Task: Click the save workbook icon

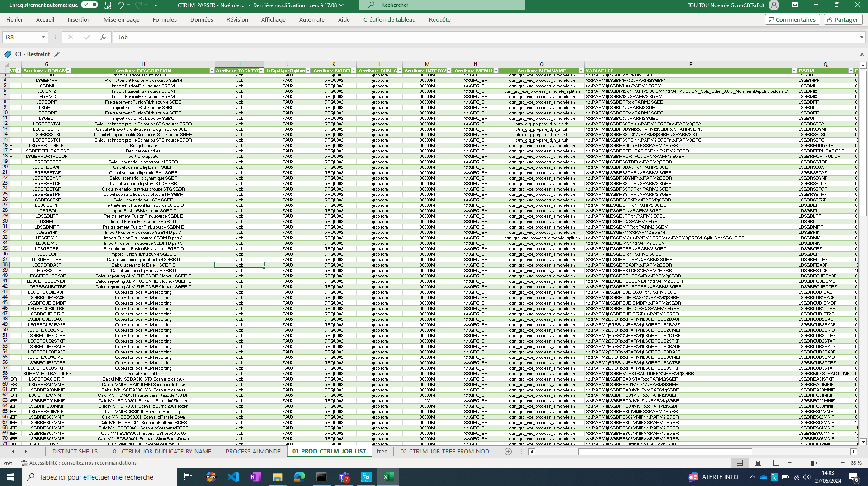Action: (108, 5)
